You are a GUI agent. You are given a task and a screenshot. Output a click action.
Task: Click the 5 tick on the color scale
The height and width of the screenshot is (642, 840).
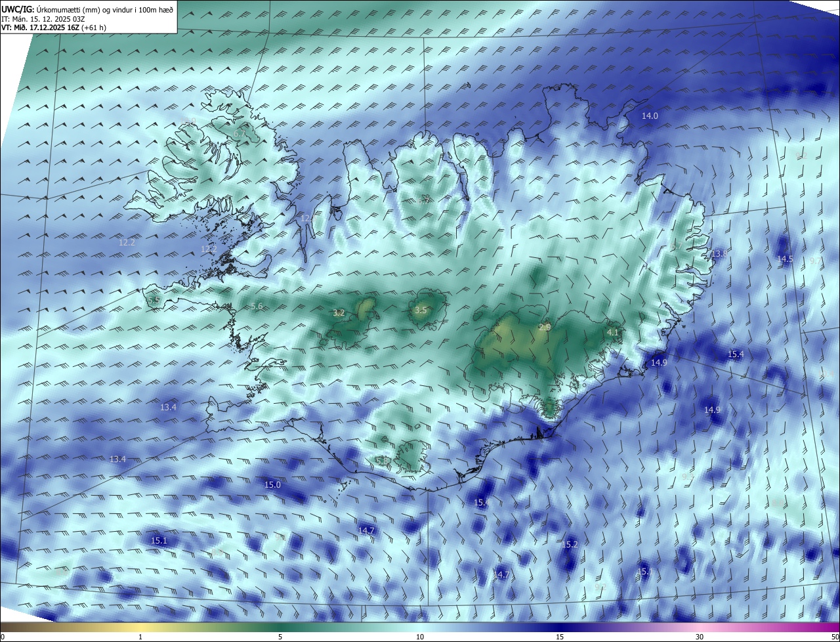pyautogui.click(x=280, y=637)
